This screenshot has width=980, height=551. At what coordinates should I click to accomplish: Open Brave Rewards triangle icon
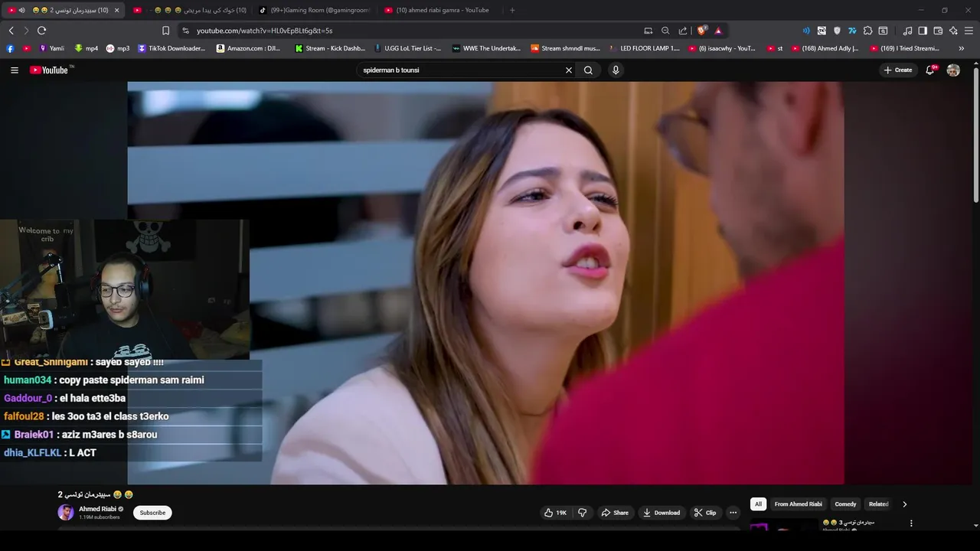pyautogui.click(x=718, y=31)
